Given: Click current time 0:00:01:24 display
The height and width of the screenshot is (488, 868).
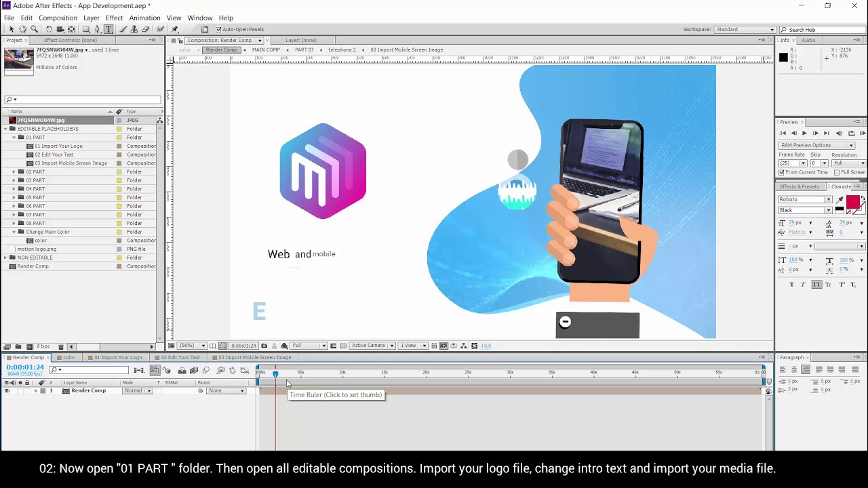Looking at the screenshot, I should tap(25, 367).
